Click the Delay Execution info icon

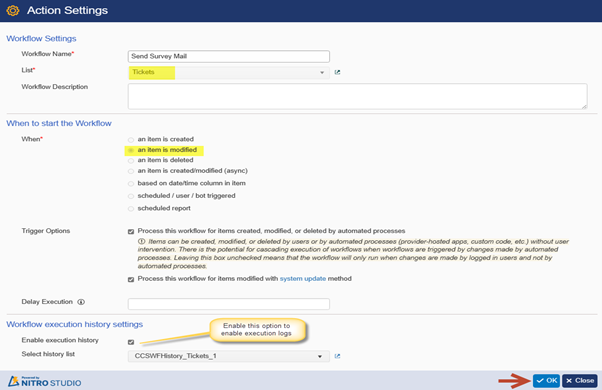[x=81, y=302]
